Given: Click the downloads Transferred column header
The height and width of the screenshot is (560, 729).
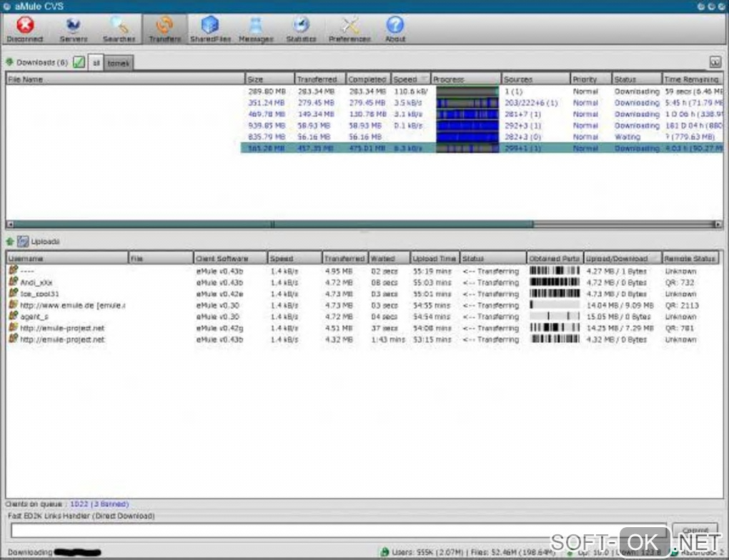Looking at the screenshot, I should (320, 79).
